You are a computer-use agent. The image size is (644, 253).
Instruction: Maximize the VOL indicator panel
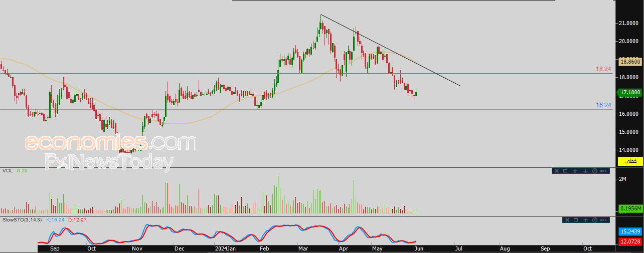click(565, 171)
